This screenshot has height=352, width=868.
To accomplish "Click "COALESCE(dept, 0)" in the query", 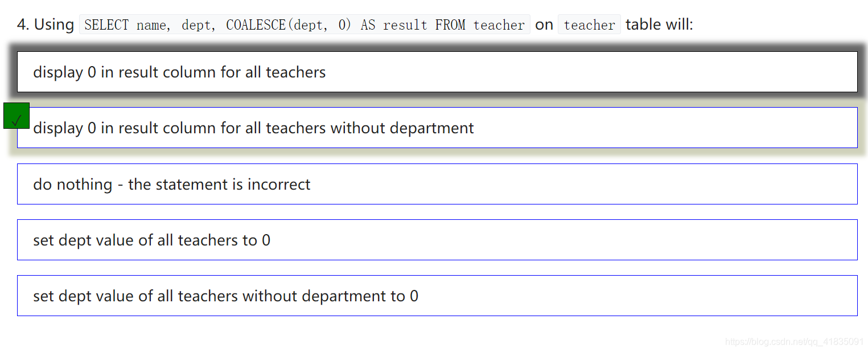I will click(289, 25).
